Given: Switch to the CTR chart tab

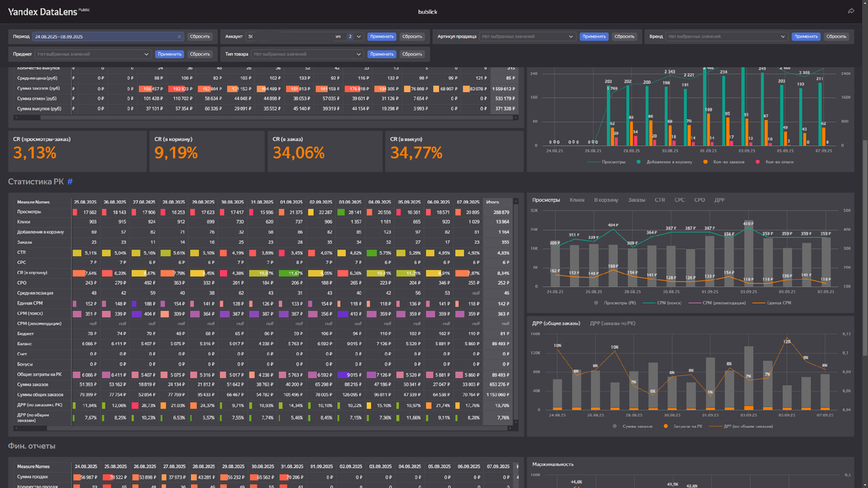Looking at the screenshot, I should click(660, 199).
